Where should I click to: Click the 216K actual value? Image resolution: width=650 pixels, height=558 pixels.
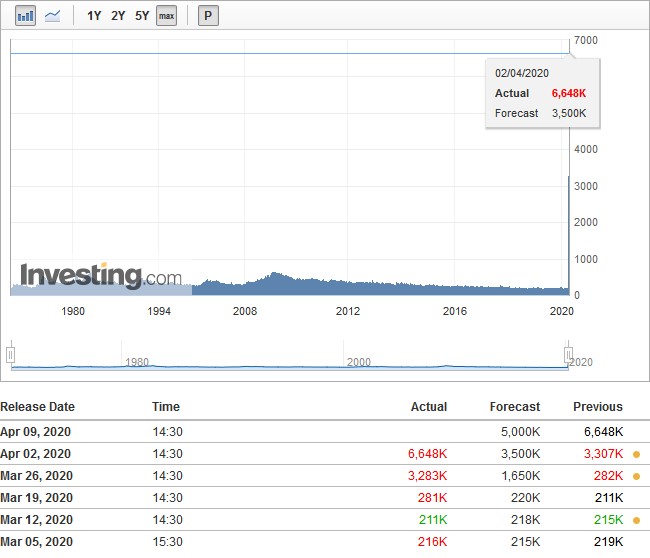(432, 541)
